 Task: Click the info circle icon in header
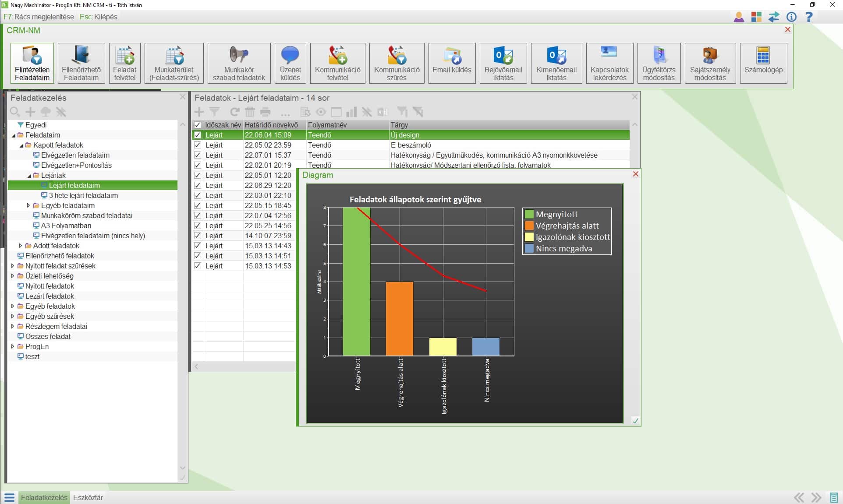tap(791, 17)
